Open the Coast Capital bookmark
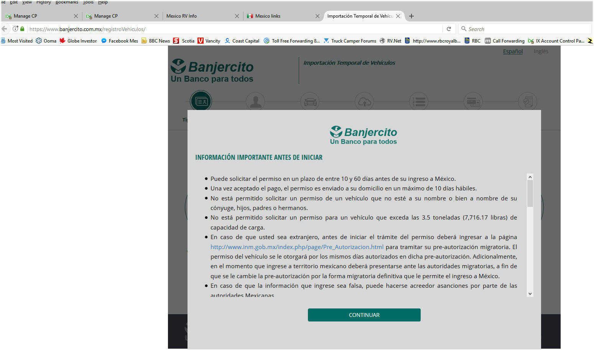594x364 pixels. click(x=242, y=41)
